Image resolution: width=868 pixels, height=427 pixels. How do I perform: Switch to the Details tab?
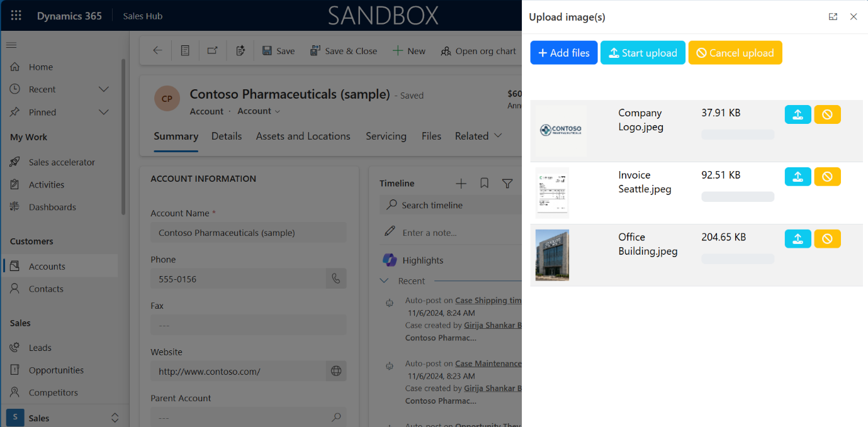pyautogui.click(x=227, y=136)
